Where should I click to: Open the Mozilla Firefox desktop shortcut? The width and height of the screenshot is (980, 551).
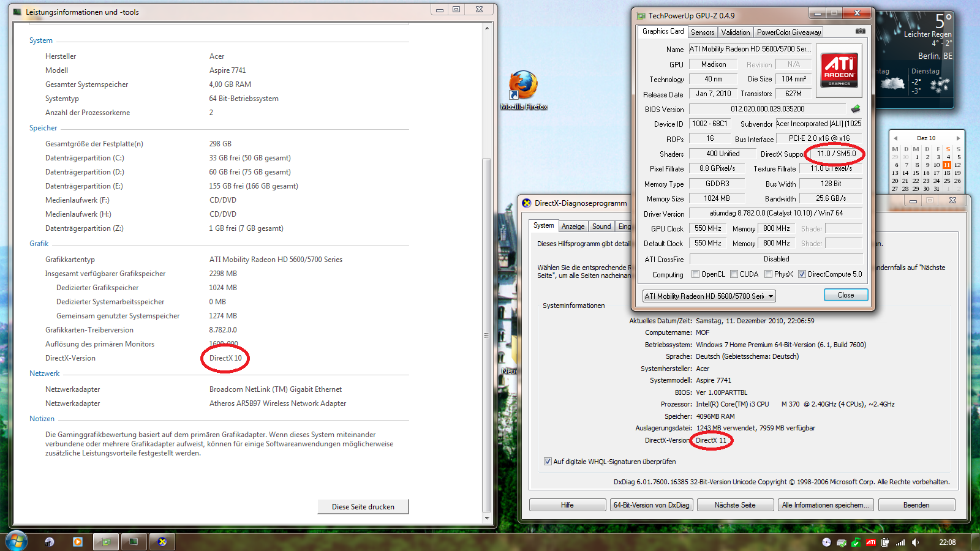point(524,90)
